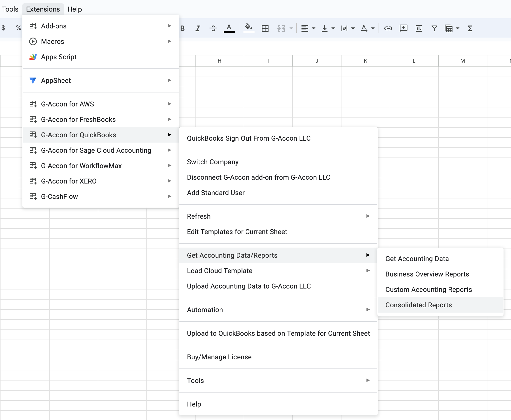This screenshot has height=420, width=511.
Task: Select Upload to QuickBooks based on Template
Action: (x=278, y=333)
